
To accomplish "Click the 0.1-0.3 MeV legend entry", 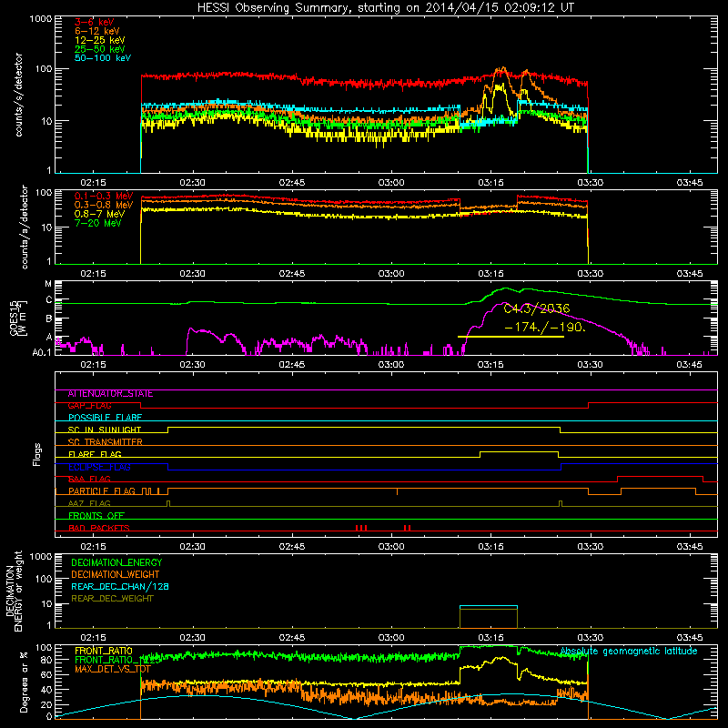I will 104,196.
